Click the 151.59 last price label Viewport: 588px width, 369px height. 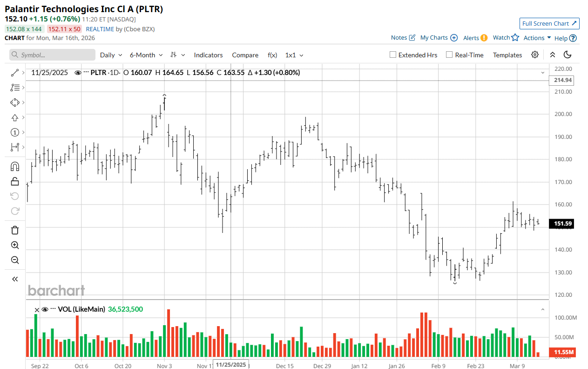561,224
